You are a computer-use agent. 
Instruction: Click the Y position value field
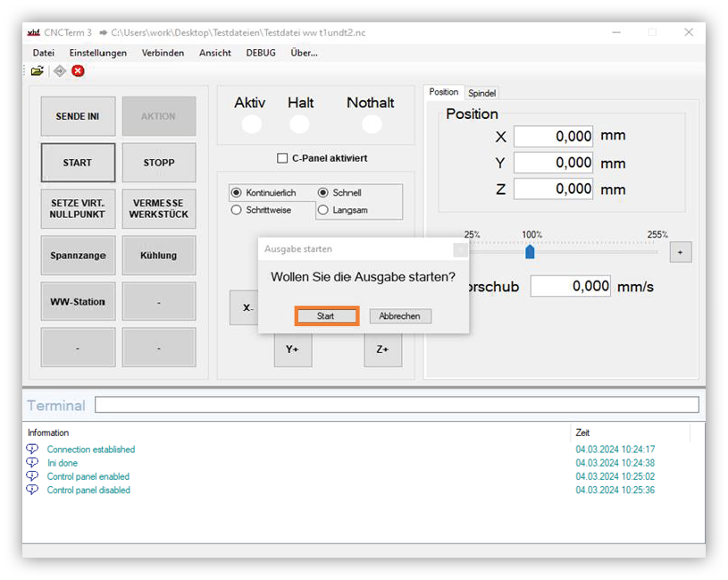[554, 163]
